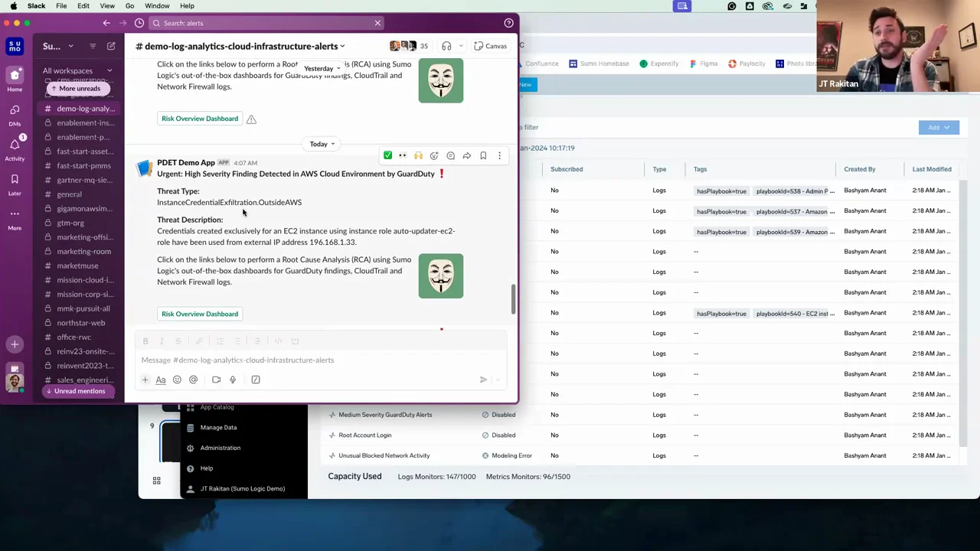
Task: Open Administration in Sumo Logic sidebar
Action: click(x=220, y=448)
